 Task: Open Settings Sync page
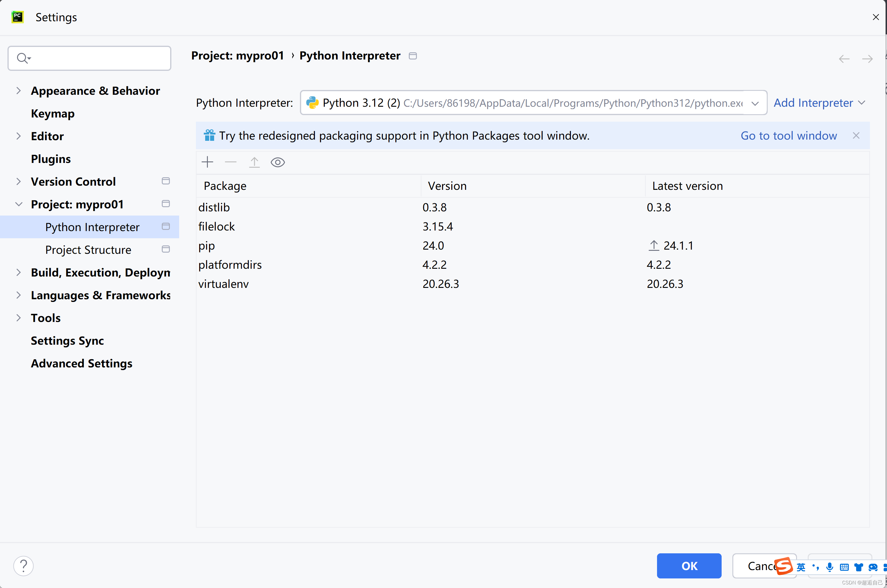click(67, 340)
